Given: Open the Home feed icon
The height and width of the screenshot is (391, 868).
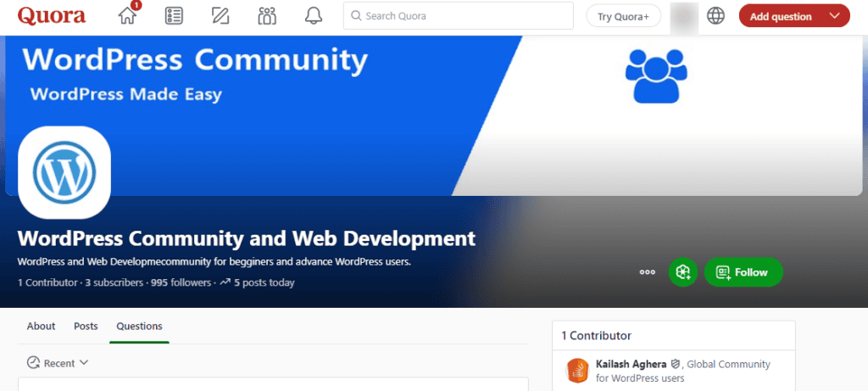Looking at the screenshot, I should tap(128, 16).
